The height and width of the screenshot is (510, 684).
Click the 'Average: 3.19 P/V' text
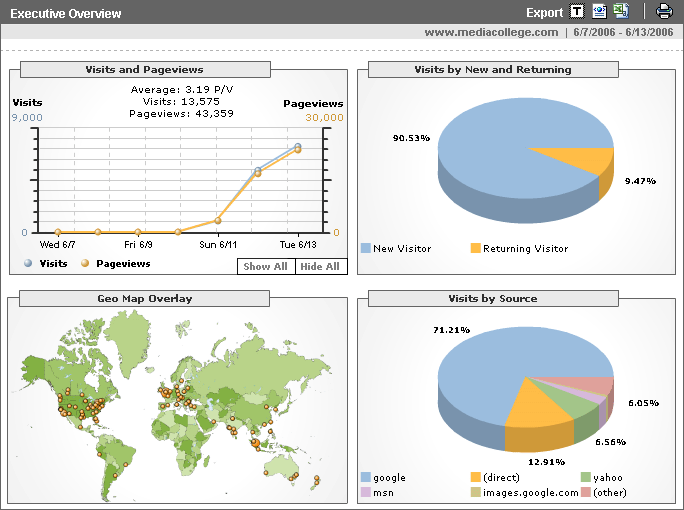(x=182, y=89)
